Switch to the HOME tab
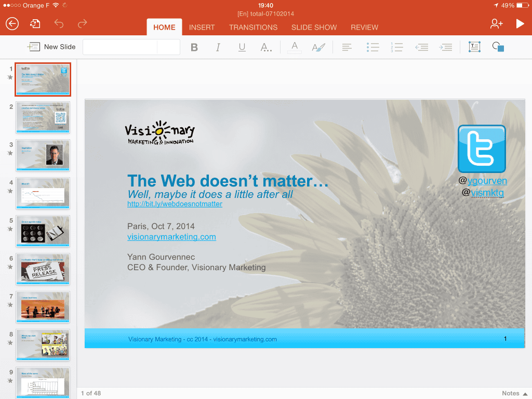 coord(164,27)
